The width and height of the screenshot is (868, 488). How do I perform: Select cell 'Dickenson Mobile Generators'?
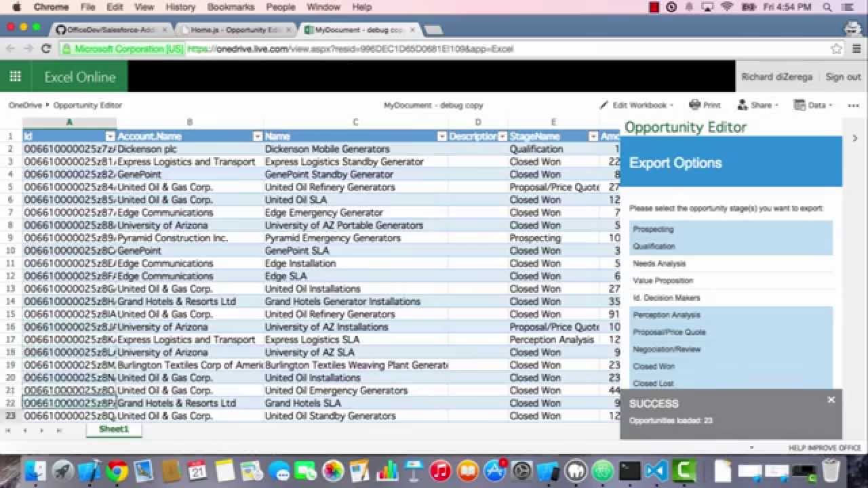pyautogui.click(x=355, y=148)
